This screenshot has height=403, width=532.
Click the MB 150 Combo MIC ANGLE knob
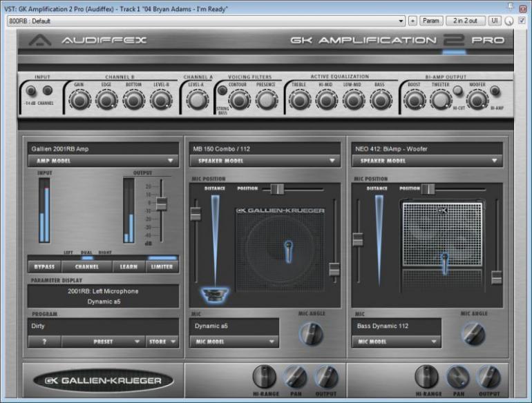click(311, 333)
